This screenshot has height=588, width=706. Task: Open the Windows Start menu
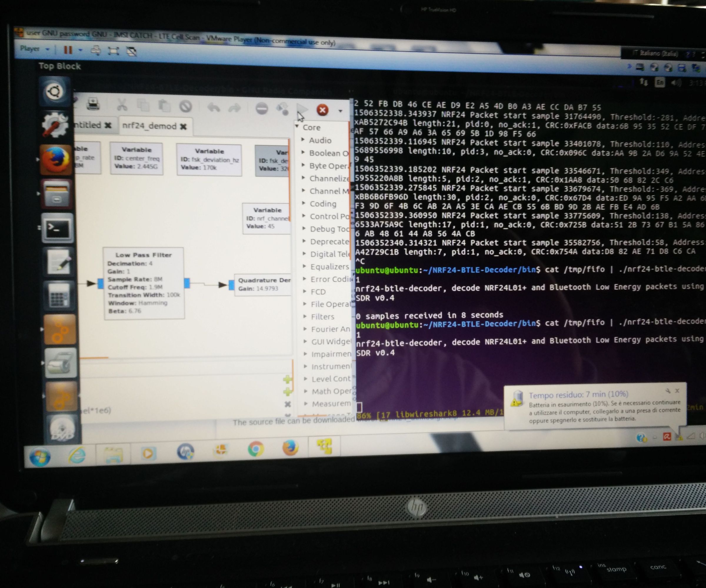40,456
